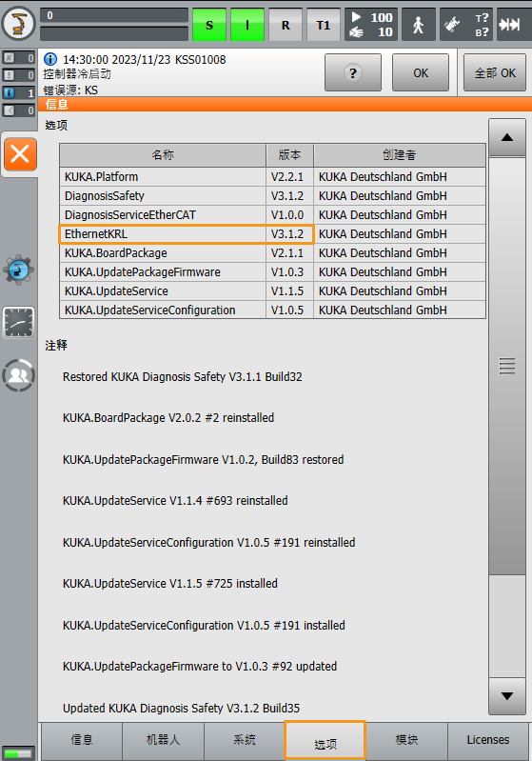Select the EthernetKRL row
The width and height of the screenshot is (532, 761).
tap(272, 234)
